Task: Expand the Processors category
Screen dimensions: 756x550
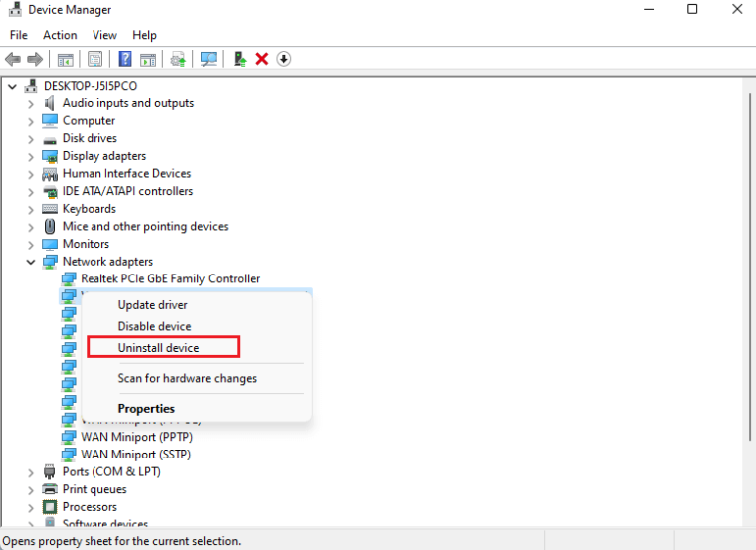Action: click(x=31, y=507)
